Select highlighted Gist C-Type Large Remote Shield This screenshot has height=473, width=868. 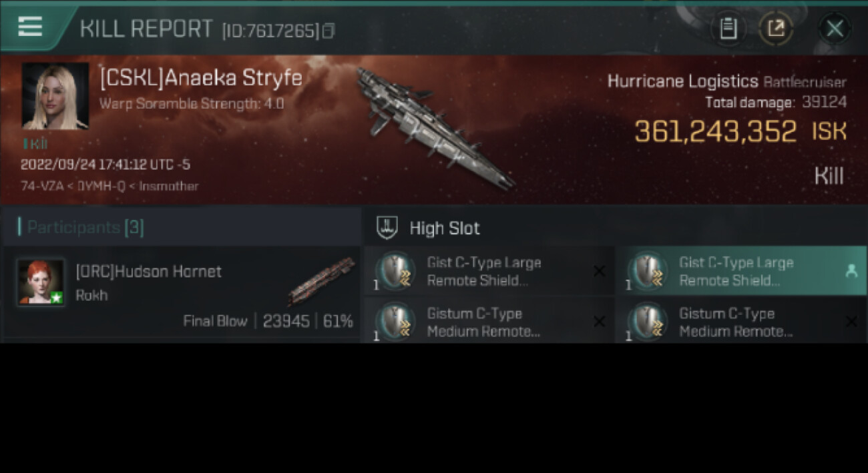click(x=741, y=272)
